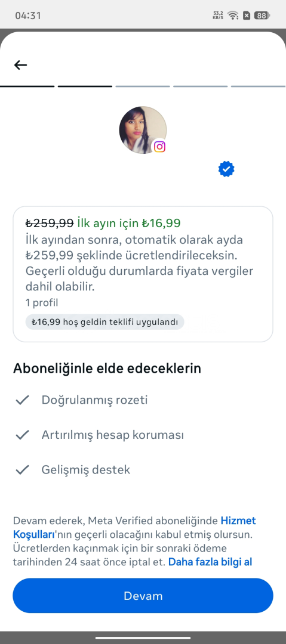Tap checkmark beside Doğrulanmış rozeti
This screenshot has width=286, height=644.
pyautogui.click(x=22, y=400)
